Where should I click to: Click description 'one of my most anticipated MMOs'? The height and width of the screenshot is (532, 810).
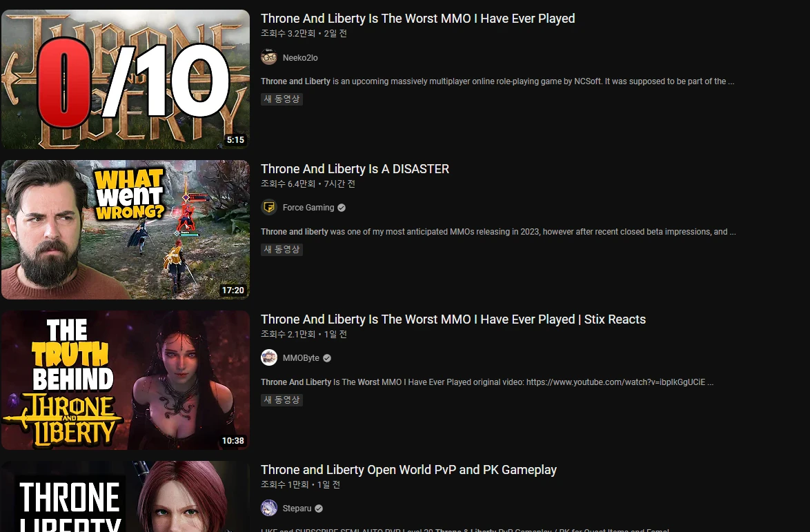499,231
